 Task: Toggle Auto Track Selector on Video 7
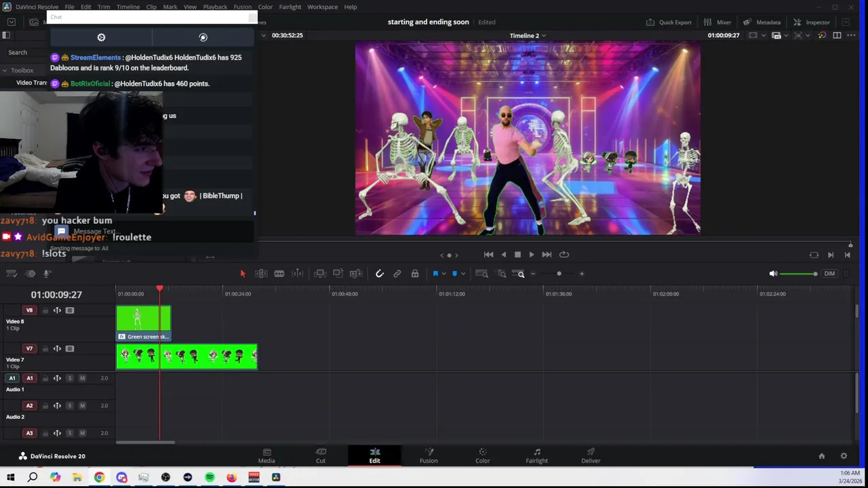pyautogui.click(x=57, y=349)
